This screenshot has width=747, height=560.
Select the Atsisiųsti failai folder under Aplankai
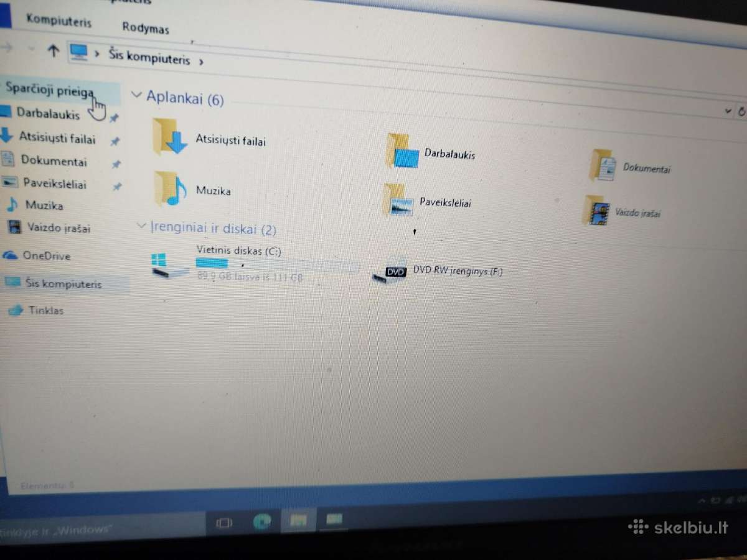(x=210, y=138)
